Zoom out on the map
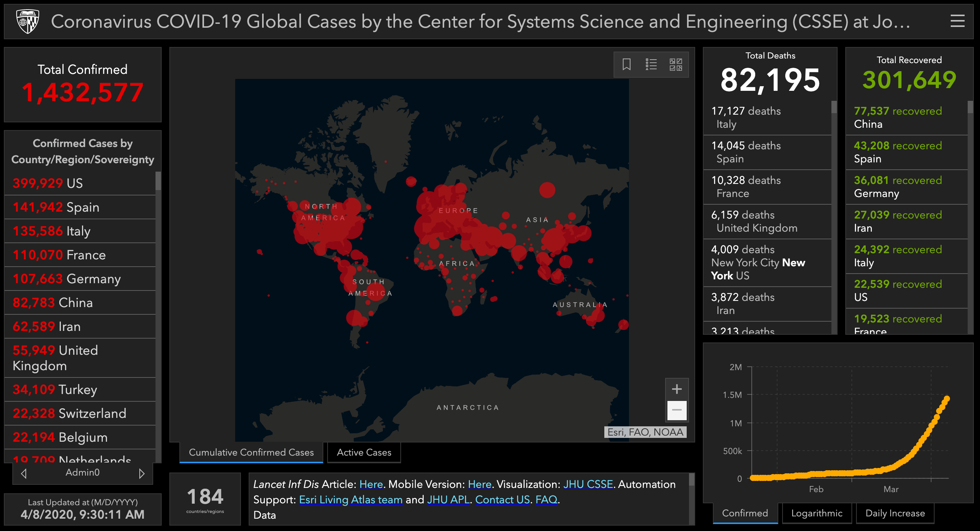Image resolution: width=980 pixels, height=531 pixels. tap(677, 410)
